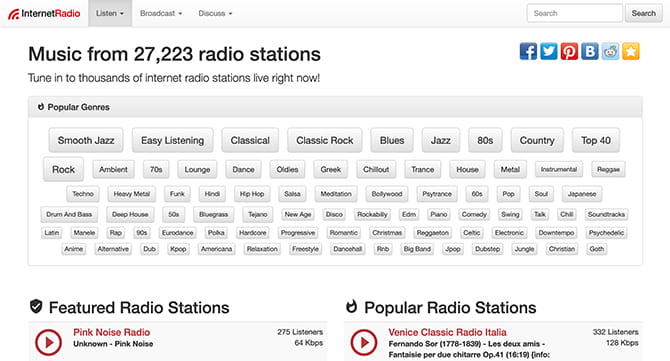Open the Instrumental genre

coord(558,169)
